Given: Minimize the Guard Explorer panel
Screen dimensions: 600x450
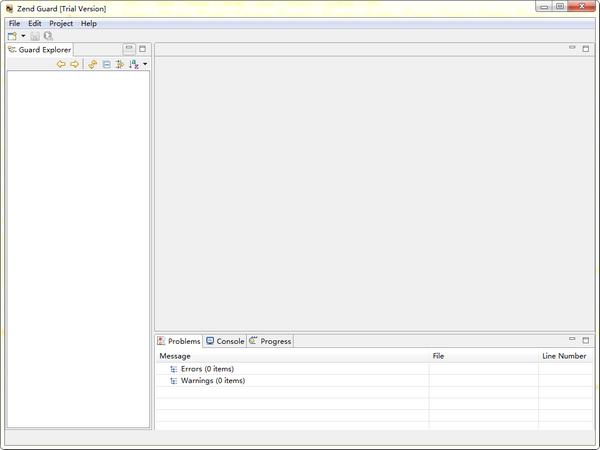Looking at the screenshot, I should pos(129,49).
